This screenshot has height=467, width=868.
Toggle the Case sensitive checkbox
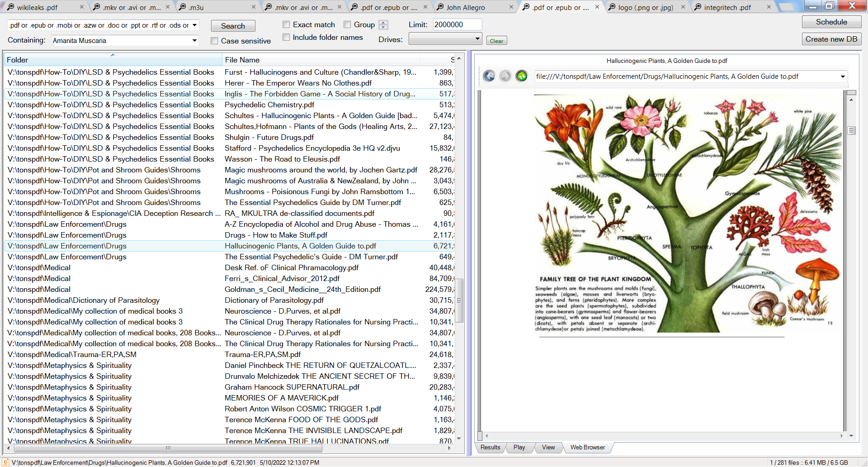[x=214, y=41]
